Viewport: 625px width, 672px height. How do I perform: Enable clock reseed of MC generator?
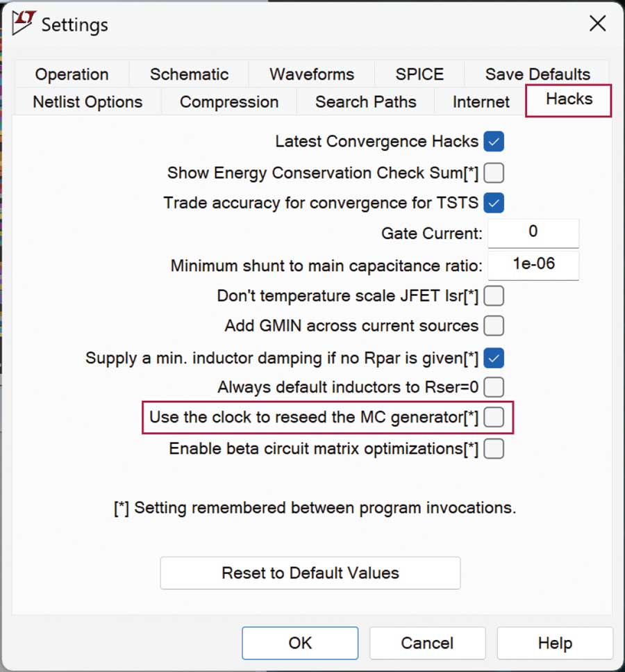(x=494, y=417)
